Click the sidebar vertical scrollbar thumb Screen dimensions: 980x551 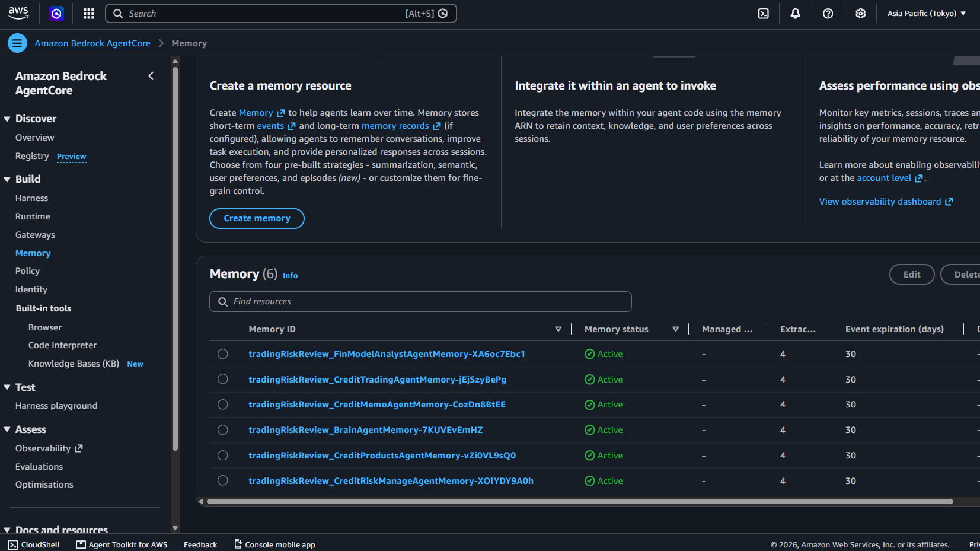click(175, 258)
